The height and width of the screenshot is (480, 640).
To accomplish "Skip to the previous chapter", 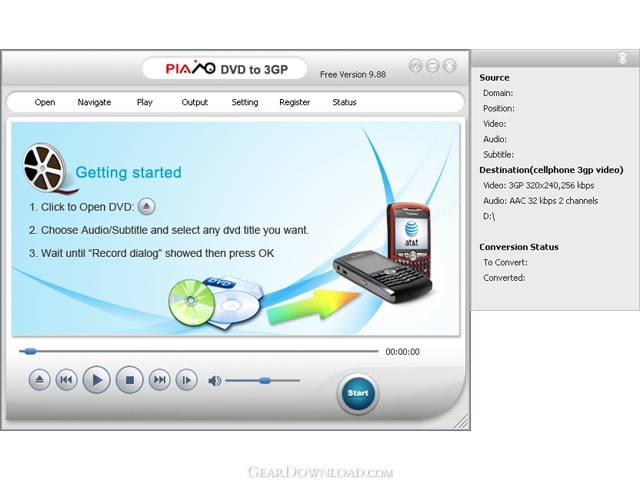I will pyautogui.click(x=67, y=380).
